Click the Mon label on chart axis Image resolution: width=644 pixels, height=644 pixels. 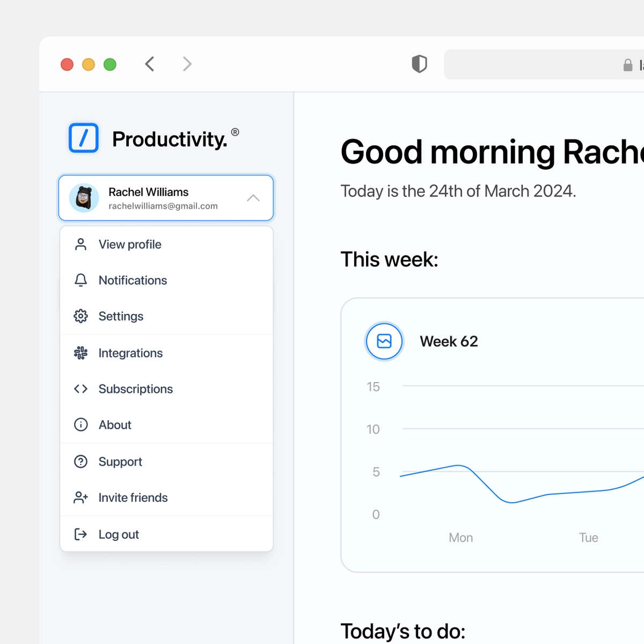pos(460,538)
